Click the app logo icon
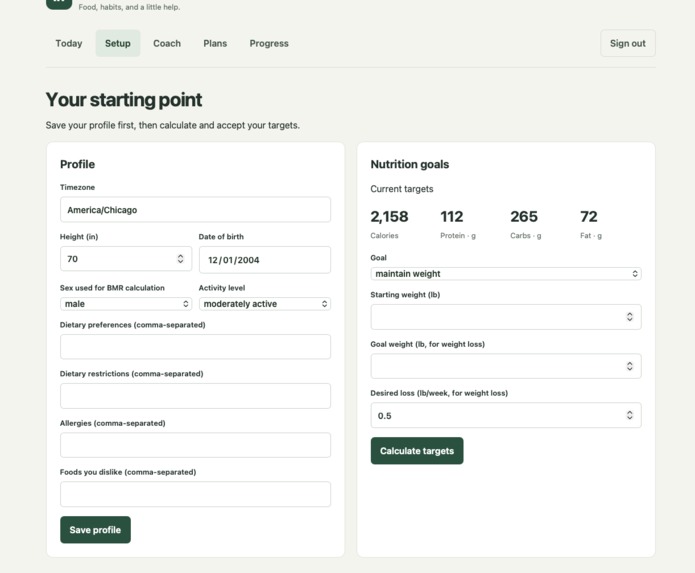The width and height of the screenshot is (695, 573). click(59, 4)
